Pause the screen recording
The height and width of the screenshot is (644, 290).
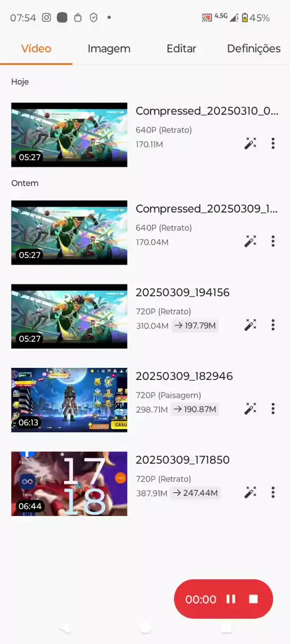(x=231, y=599)
